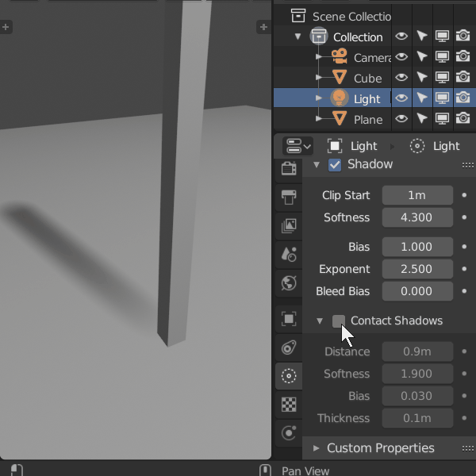This screenshot has width=476, height=476.
Task: Open the View Layer properties tab
Action: coord(289,225)
